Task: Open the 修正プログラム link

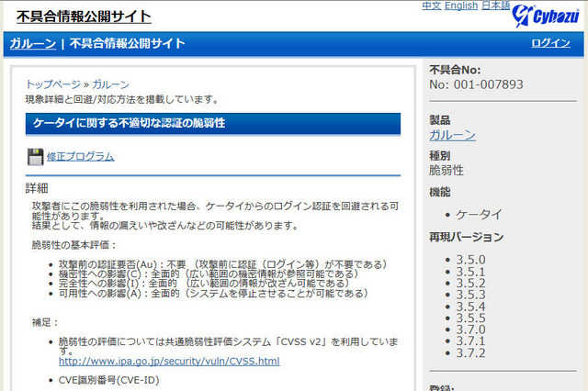Action: click(x=81, y=157)
